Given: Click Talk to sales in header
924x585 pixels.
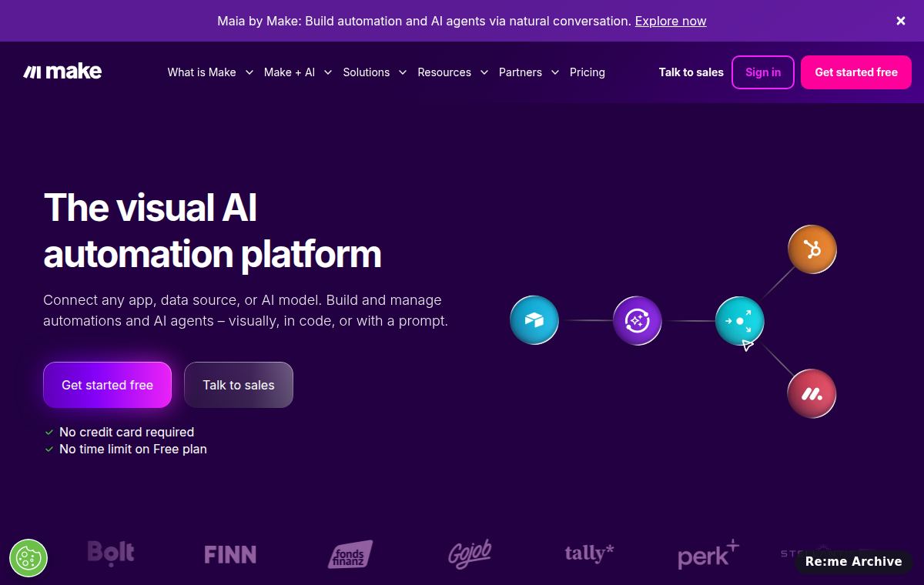Looking at the screenshot, I should pos(691,72).
